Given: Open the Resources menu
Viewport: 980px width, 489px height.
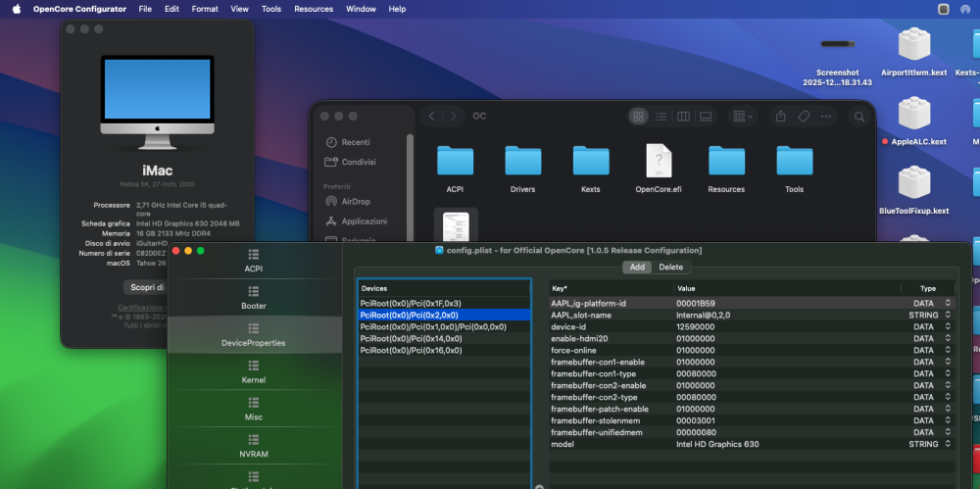Looking at the screenshot, I should 314,9.
